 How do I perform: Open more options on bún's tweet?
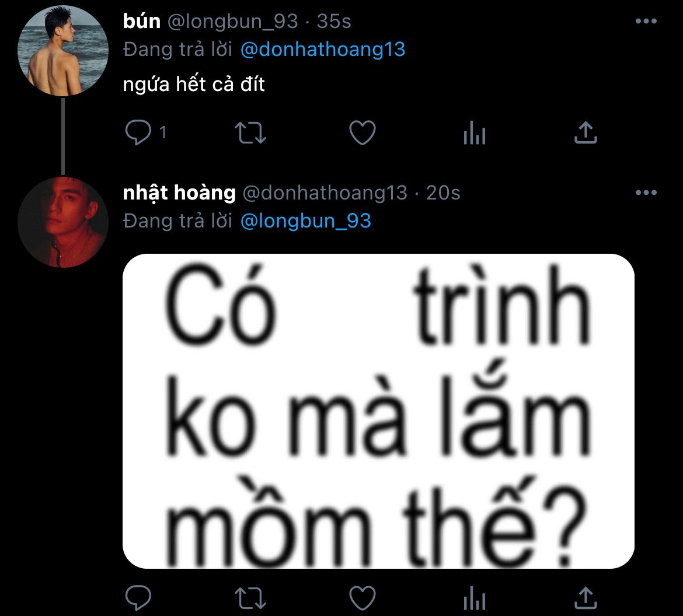[646, 22]
